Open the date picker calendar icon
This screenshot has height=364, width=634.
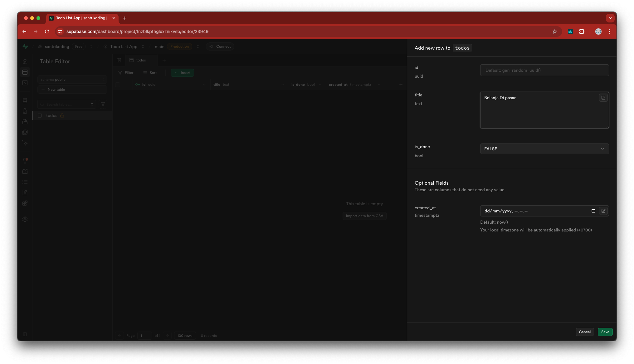coord(593,211)
